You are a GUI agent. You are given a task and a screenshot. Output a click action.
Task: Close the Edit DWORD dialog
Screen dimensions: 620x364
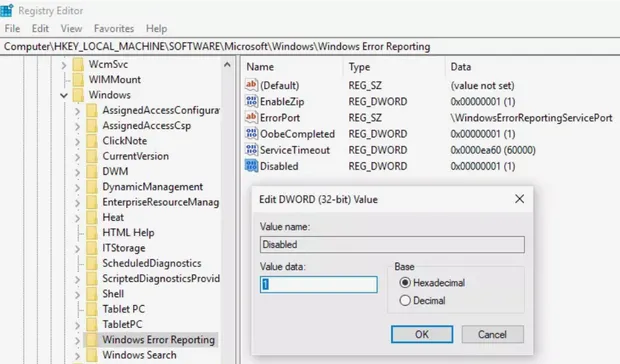[x=520, y=199]
